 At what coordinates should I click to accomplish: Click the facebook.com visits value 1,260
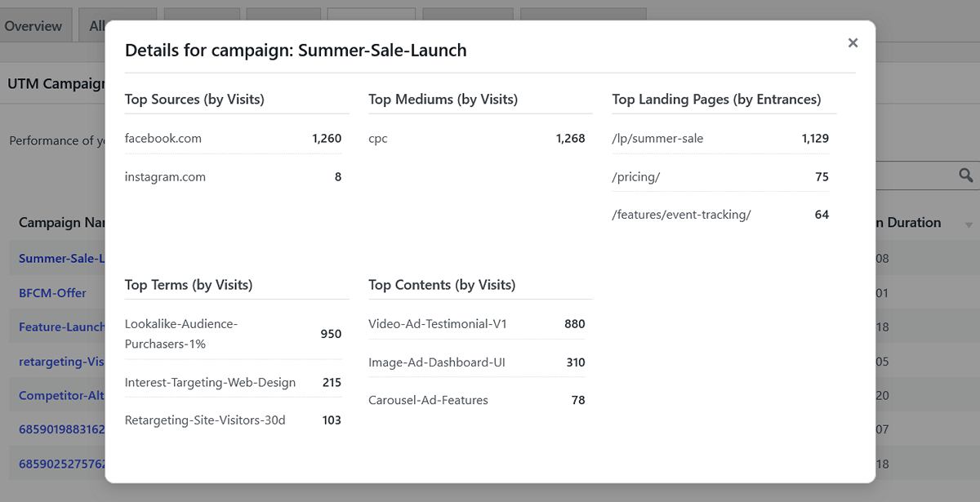[x=327, y=138]
